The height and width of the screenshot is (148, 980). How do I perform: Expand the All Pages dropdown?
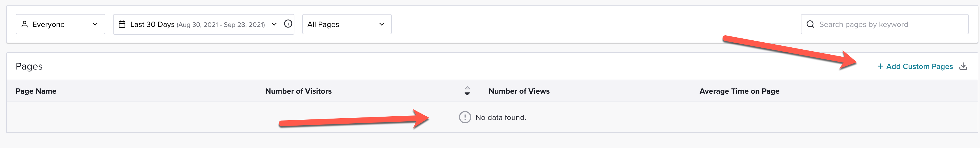(x=346, y=24)
